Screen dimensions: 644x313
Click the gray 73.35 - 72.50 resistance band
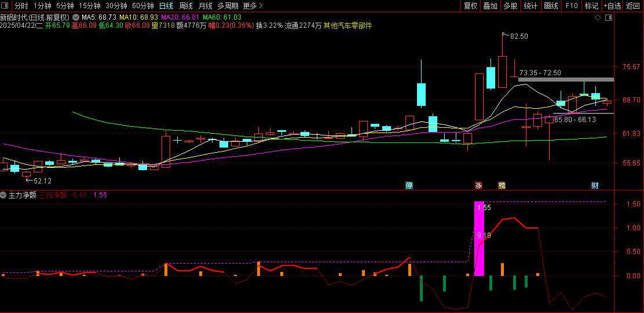click(x=566, y=79)
